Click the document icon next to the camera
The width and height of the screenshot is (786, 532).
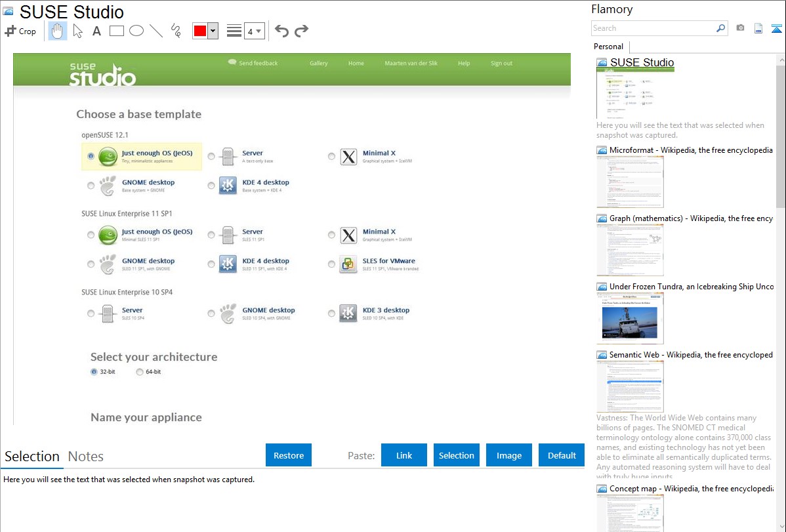pyautogui.click(x=758, y=28)
